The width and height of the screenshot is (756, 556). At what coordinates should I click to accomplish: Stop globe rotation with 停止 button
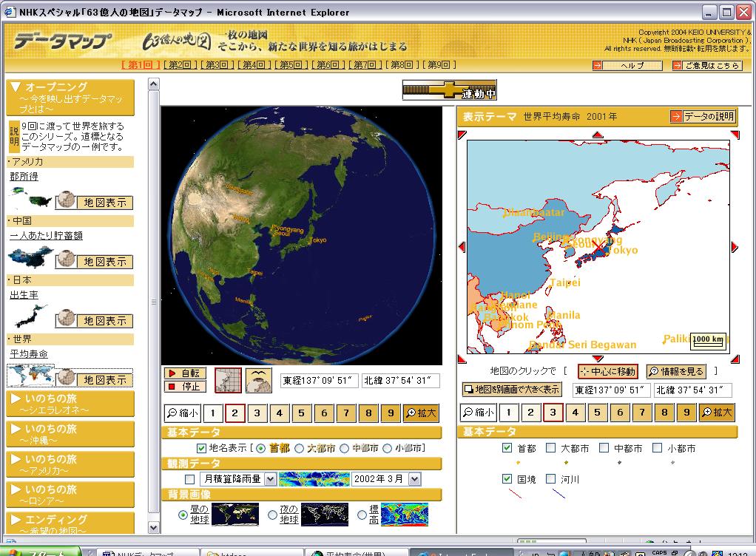click(183, 387)
